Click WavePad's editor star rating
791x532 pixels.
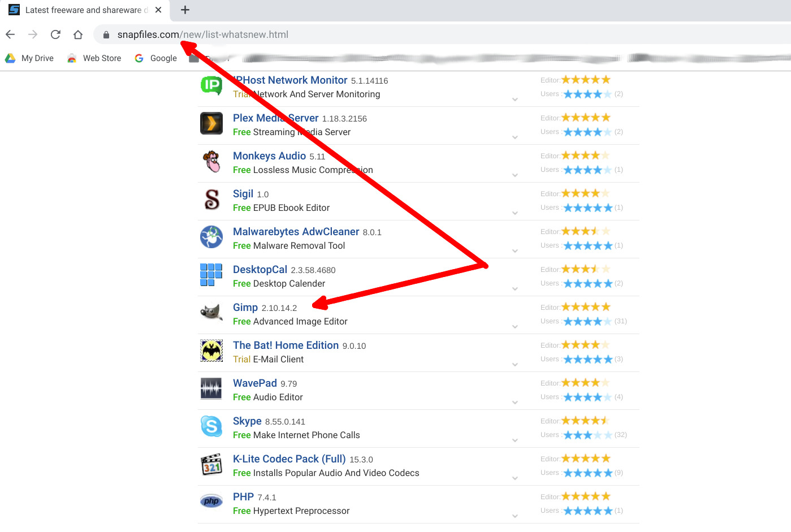[586, 383]
